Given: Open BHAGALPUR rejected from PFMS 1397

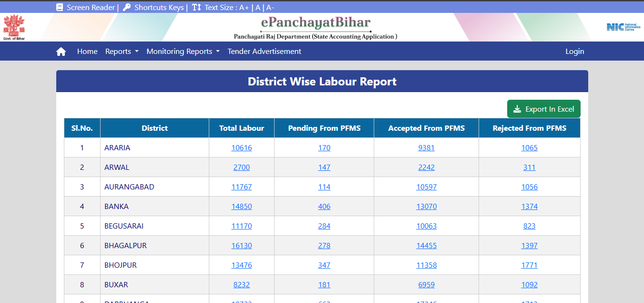Looking at the screenshot, I should point(529,245).
